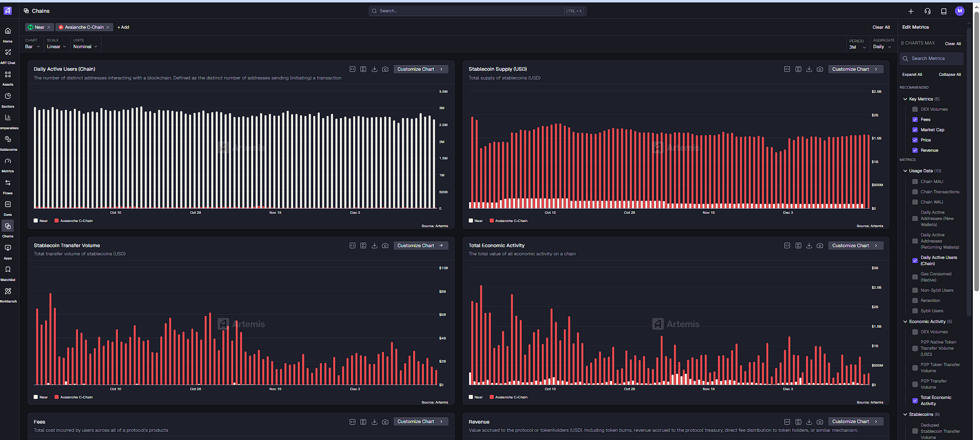The height and width of the screenshot is (440, 980).
Task: Go to the Assets section
Action: [8, 77]
